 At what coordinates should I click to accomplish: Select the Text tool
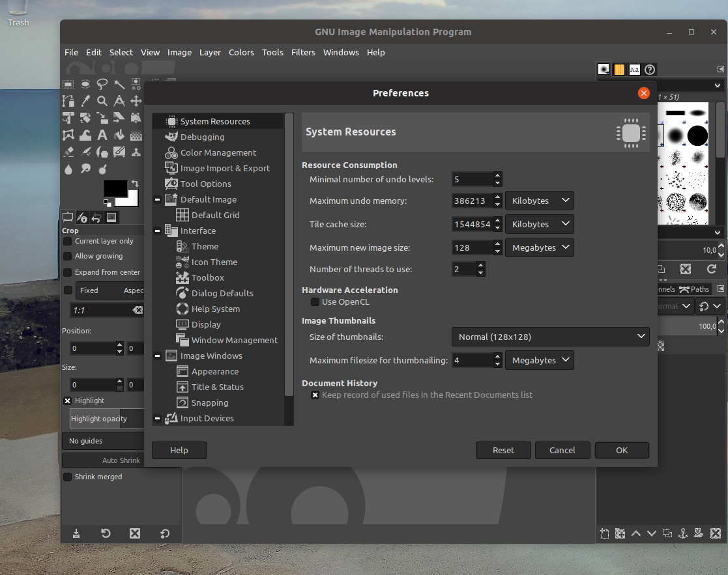(x=102, y=135)
